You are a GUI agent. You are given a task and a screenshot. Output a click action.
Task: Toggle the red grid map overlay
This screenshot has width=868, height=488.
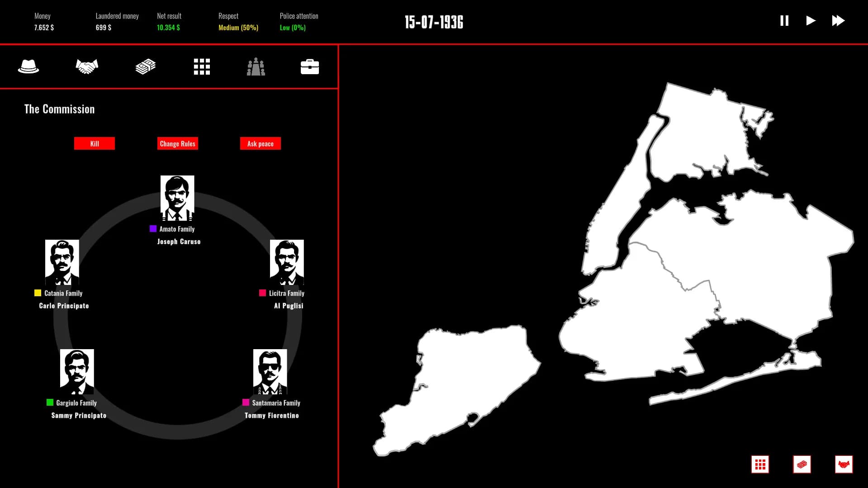[760, 464]
